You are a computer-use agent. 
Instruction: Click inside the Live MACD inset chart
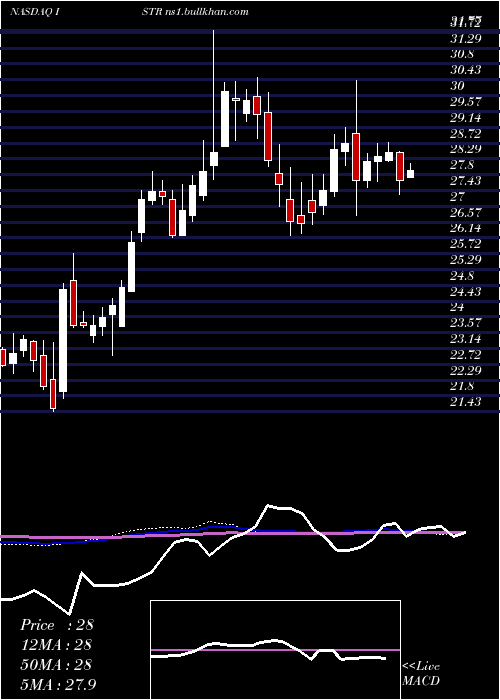275,650
